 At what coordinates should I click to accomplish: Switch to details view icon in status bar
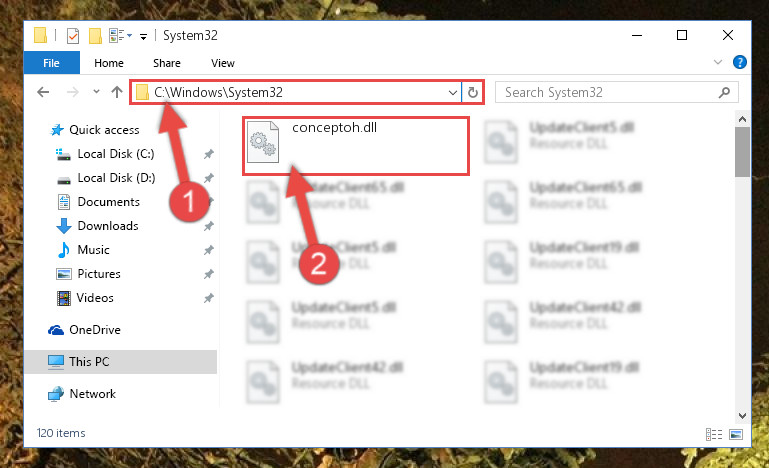pyautogui.click(x=714, y=434)
